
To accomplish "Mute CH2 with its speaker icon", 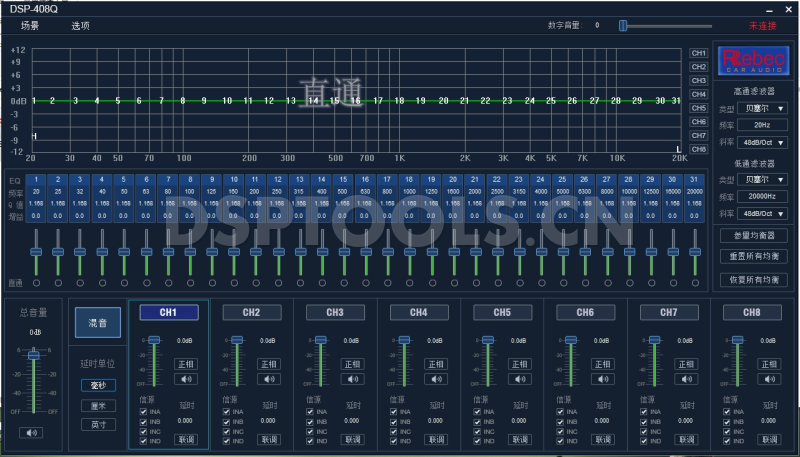I will click(269, 379).
